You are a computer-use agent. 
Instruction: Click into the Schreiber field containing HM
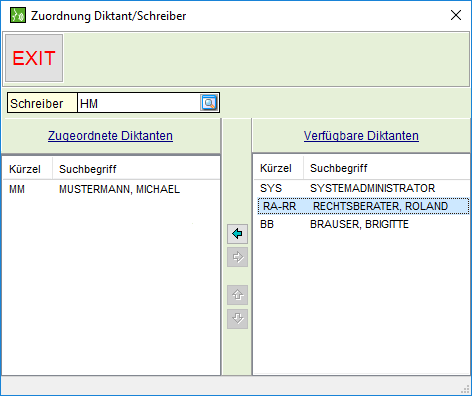tap(139, 103)
